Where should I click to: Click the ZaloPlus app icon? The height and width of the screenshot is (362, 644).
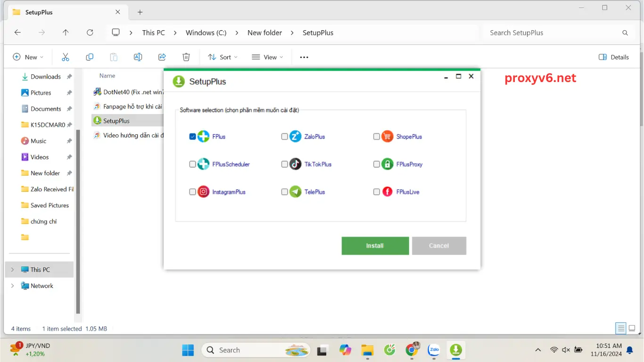(295, 137)
